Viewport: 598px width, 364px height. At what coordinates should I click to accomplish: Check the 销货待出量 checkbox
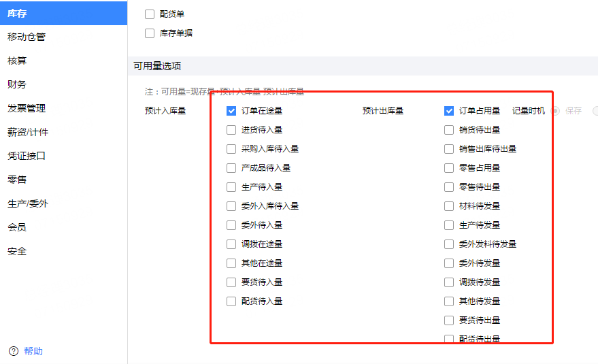pyautogui.click(x=449, y=130)
